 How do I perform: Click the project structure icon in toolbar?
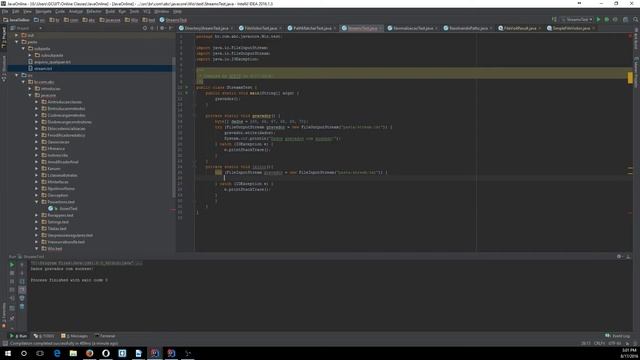coord(625,20)
